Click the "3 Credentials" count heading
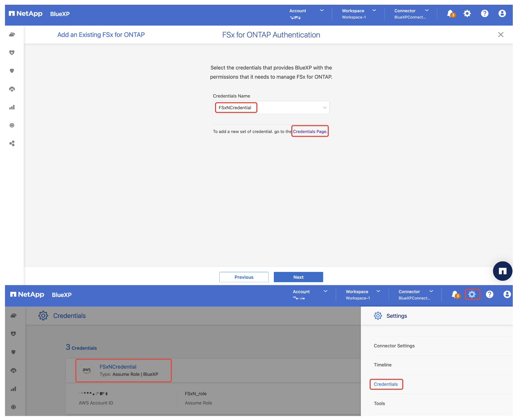 [x=81, y=347]
